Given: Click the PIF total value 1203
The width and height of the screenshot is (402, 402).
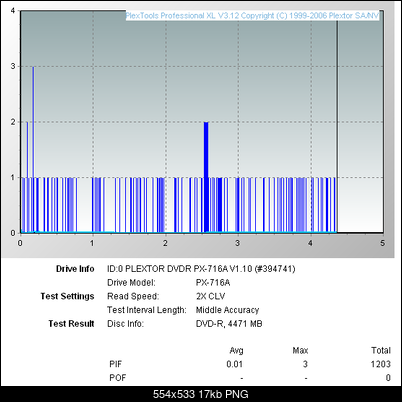Looking at the screenshot, I should coord(381,364).
